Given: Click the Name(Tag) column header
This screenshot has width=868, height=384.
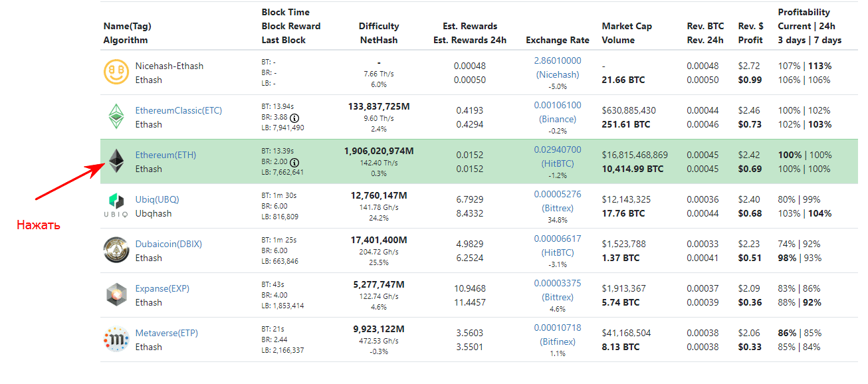Looking at the screenshot, I should click(x=128, y=26).
